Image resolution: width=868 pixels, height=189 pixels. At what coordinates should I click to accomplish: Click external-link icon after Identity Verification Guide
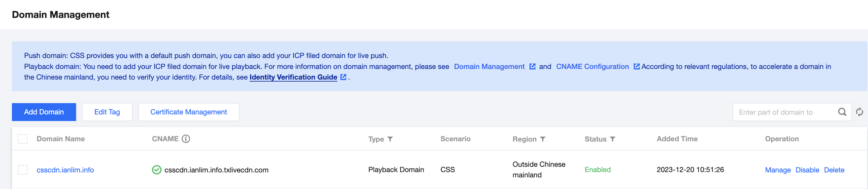[343, 77]
